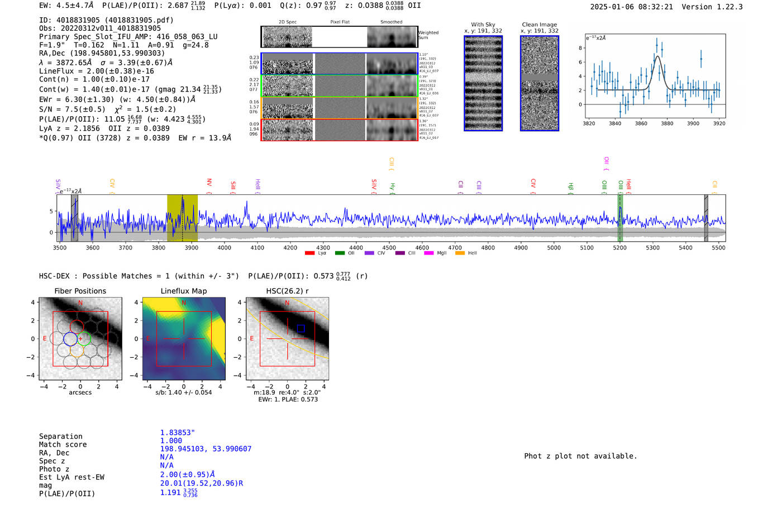Click the Hγ line marker above spectrum
The height and width of the screenshot is (532, 782).
(x=392, y=188)
